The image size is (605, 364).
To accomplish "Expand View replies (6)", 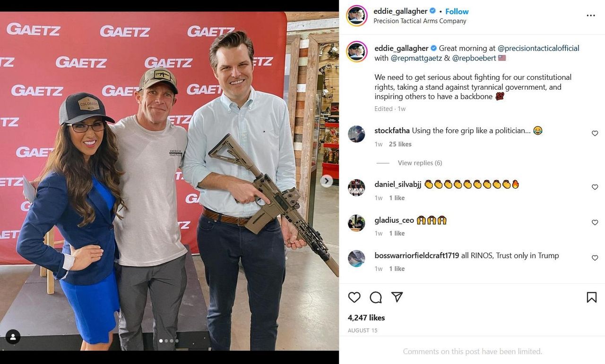I will point(420,163).
